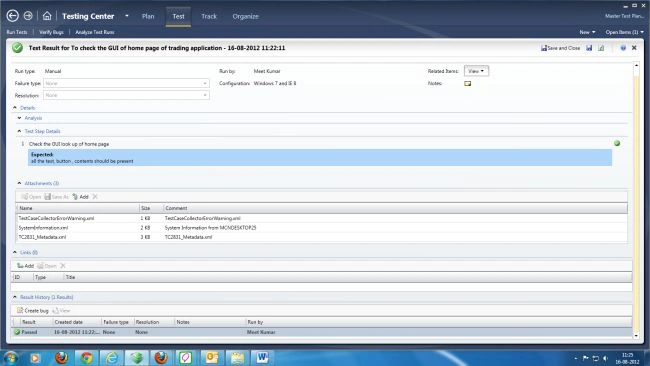Click View in Result History toolbar

click(61, 310)
